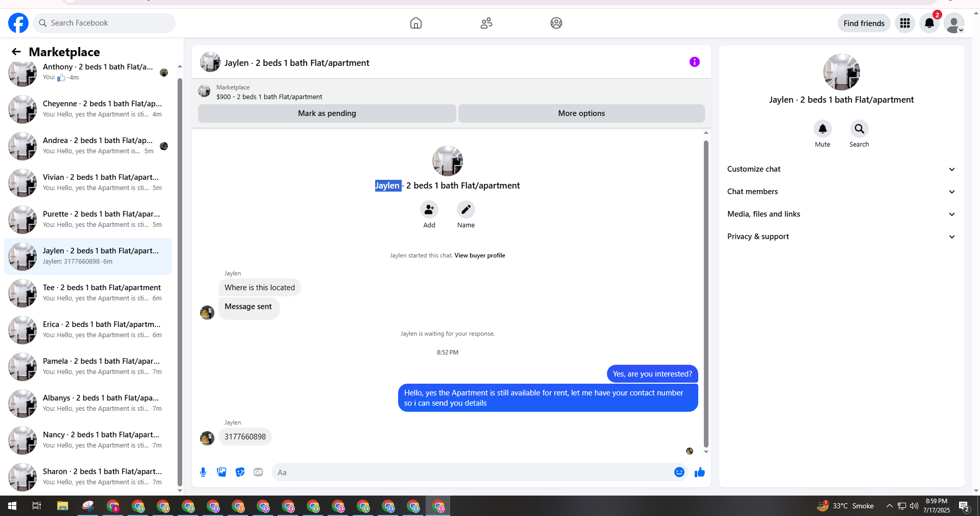Click the weather 33°C Smoke widget
This screenshot has width=980, height=516.
(845, 506)
